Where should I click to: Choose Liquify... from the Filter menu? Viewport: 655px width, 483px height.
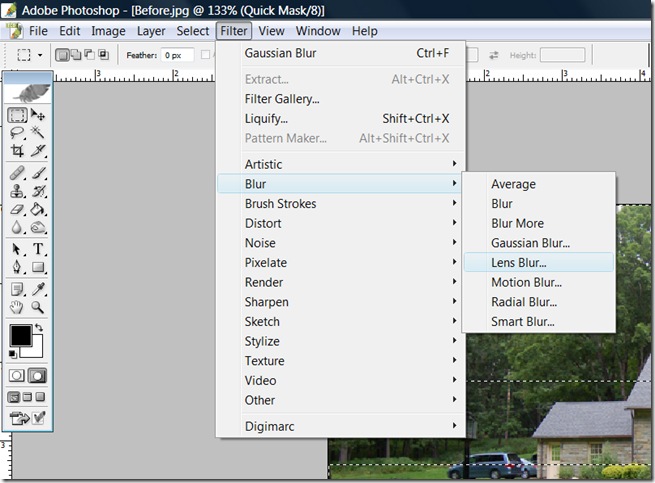click(x=341, y=119)
